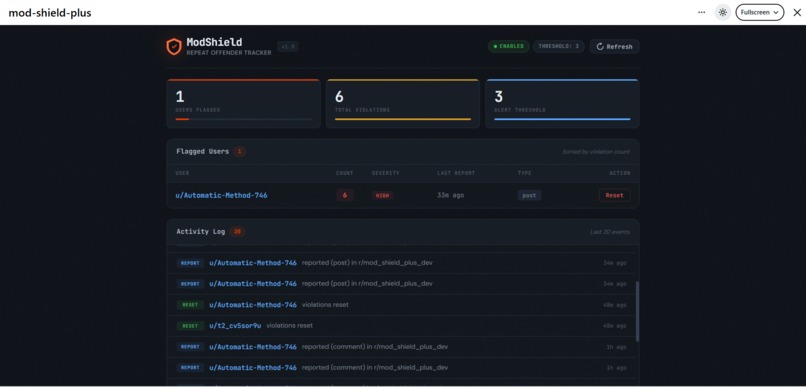Click the 'Sorted by violation count' note
Image resolution: width=806 pixels, height=387 pixels.
pos(596,152)
